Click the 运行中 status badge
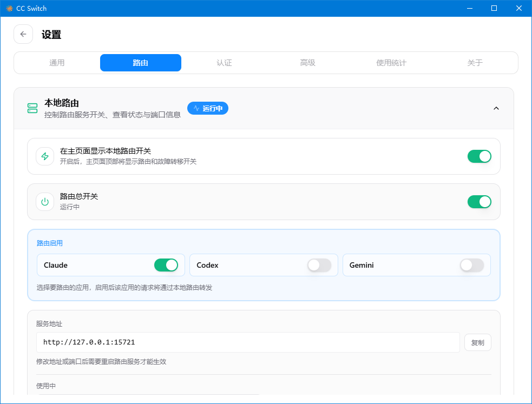The width and height of the screenshot is (532, 404). 208,108
